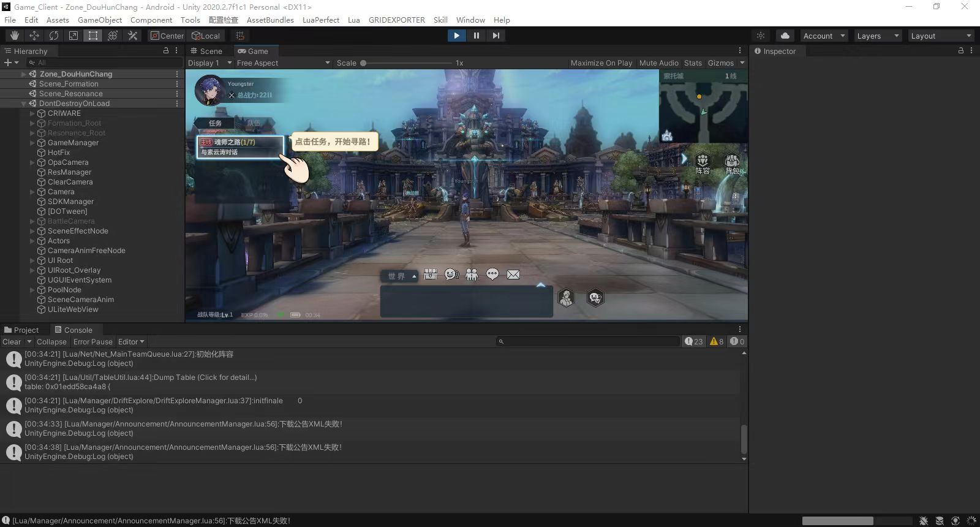Select the Move tool

coord(34,36)
